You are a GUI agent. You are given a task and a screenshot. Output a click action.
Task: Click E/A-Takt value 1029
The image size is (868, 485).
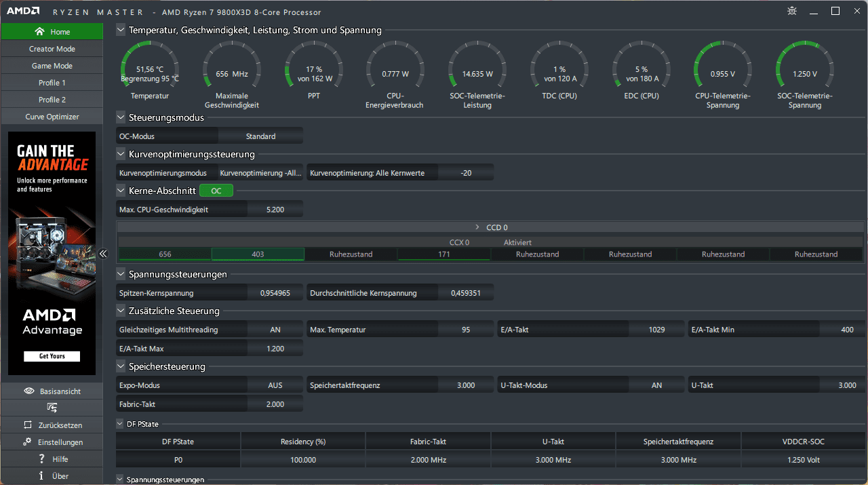coord(657,330)
